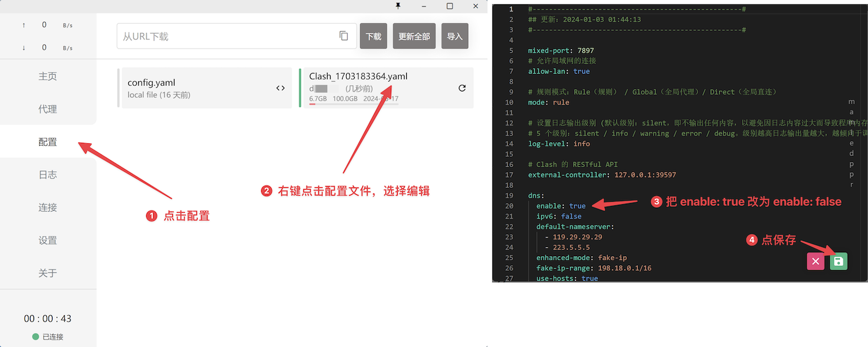This screenshot has height=347, width=868.
Task: Go to the 连接 page
Action: tap(48, 208)
